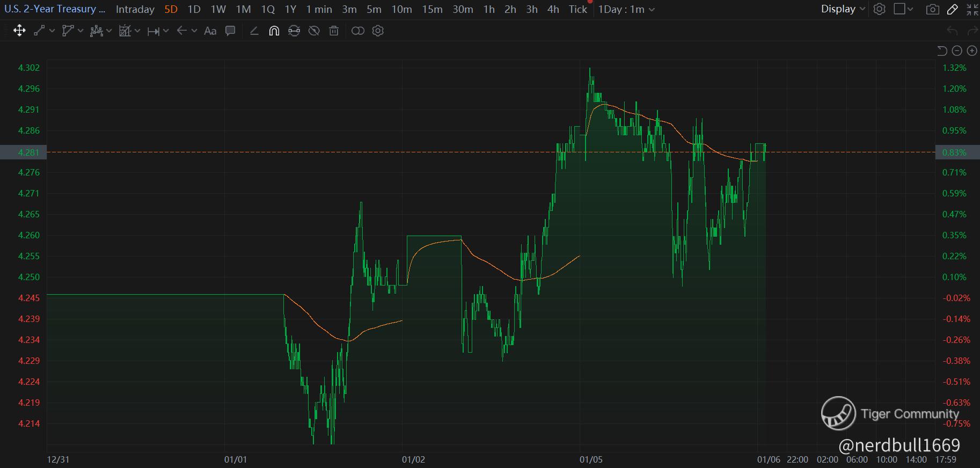Image resolution: width=980 pixels, height=468 pixels.
Task: Click the U.S. 2-Year Treasury title
Action: tap(55, 9)
